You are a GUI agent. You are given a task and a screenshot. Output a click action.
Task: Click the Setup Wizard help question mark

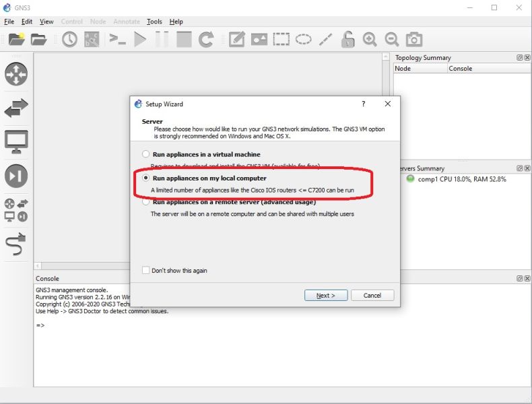[364, 104]
